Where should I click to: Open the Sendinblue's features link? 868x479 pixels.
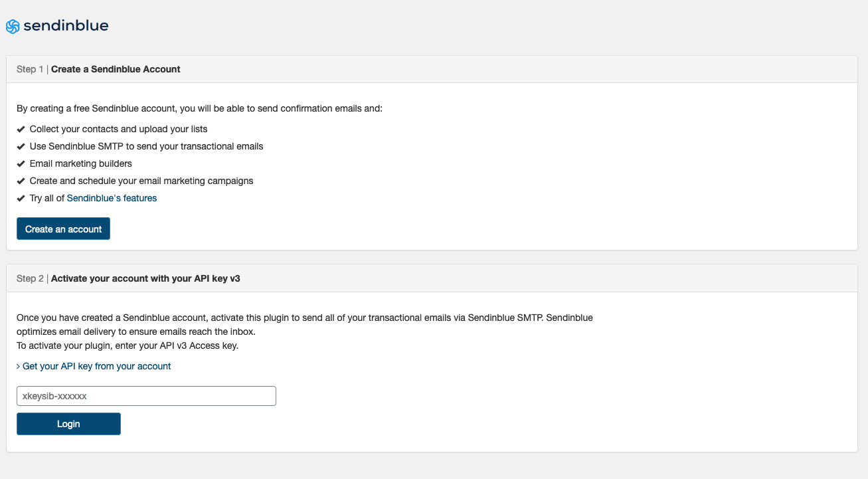coord(112,198)
